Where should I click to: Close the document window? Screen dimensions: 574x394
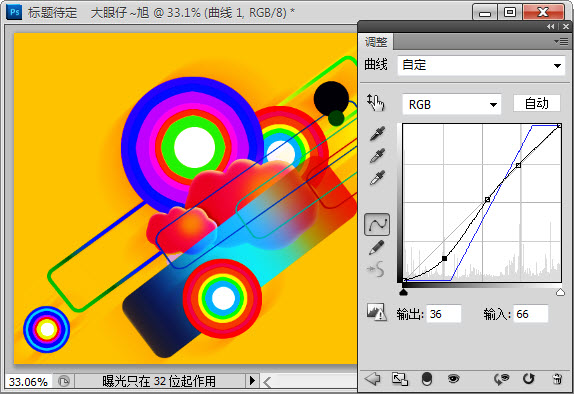543,12
